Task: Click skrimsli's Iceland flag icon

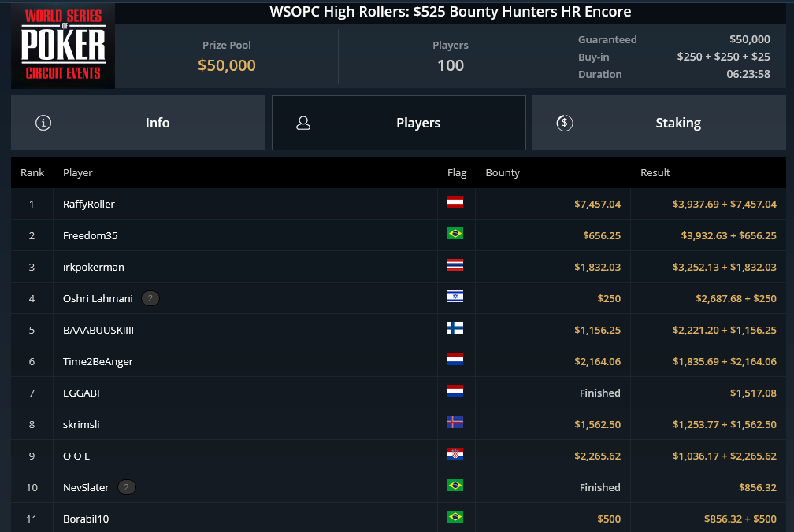Action: (x=455, y=423)
